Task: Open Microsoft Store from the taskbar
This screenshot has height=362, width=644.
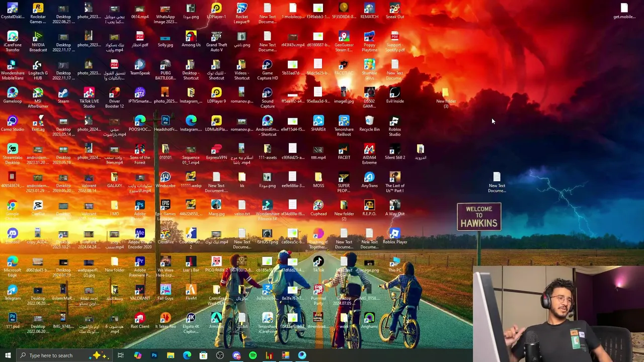Action: point(203,355)
